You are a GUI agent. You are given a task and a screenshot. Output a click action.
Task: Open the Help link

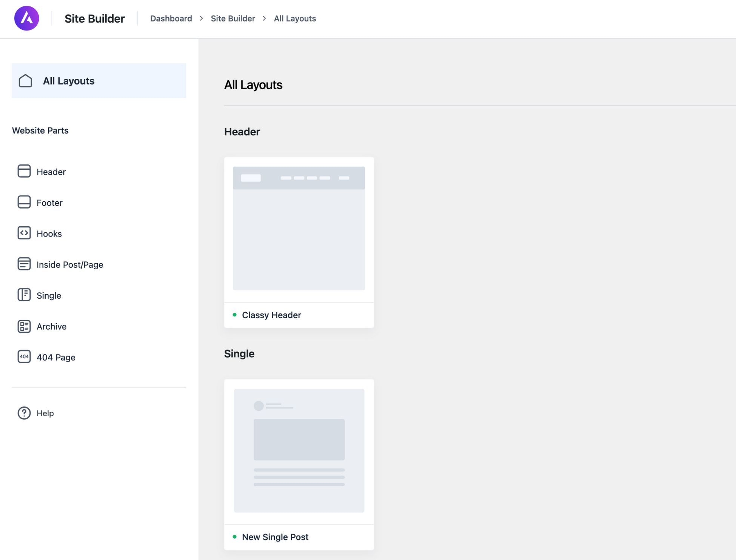pyautogui.click(x=45, y=413)
